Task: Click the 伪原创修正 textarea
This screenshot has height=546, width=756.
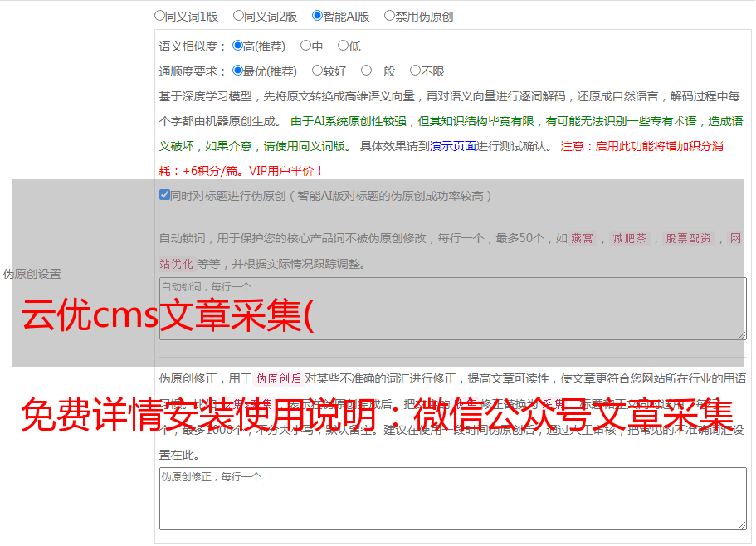Action: tap(453, 499)
